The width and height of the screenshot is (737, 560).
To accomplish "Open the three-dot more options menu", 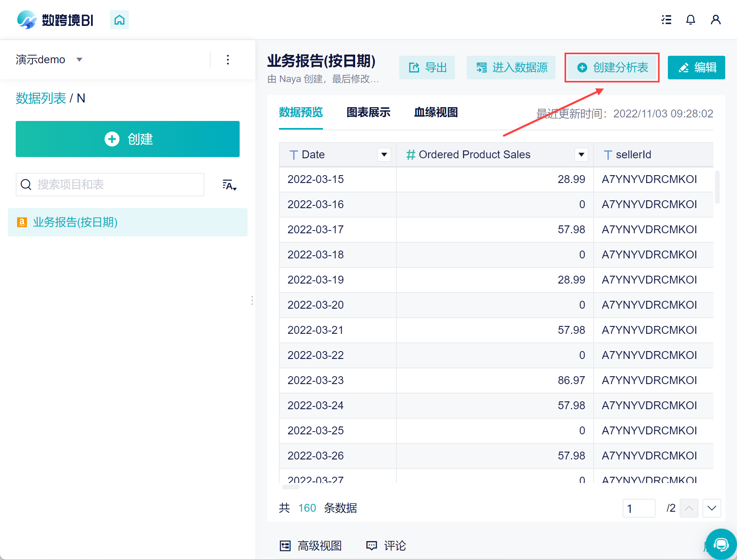I will click(x=228, y=60).
